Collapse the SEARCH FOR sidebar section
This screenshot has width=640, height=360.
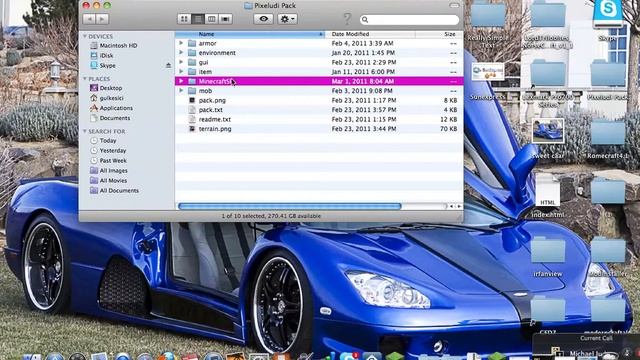[x=85, y=131]
